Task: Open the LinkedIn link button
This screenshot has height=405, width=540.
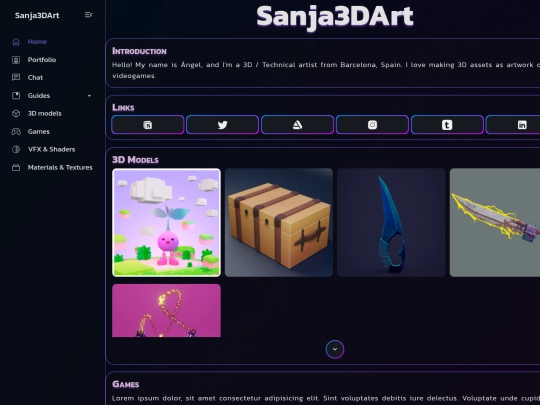Action: (513, 125)
